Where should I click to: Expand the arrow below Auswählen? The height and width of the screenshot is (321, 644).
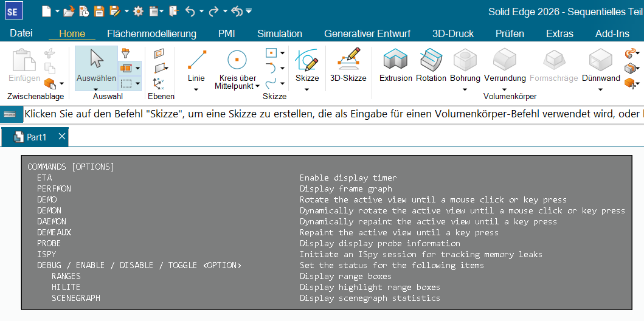click(x=96, y=89)
